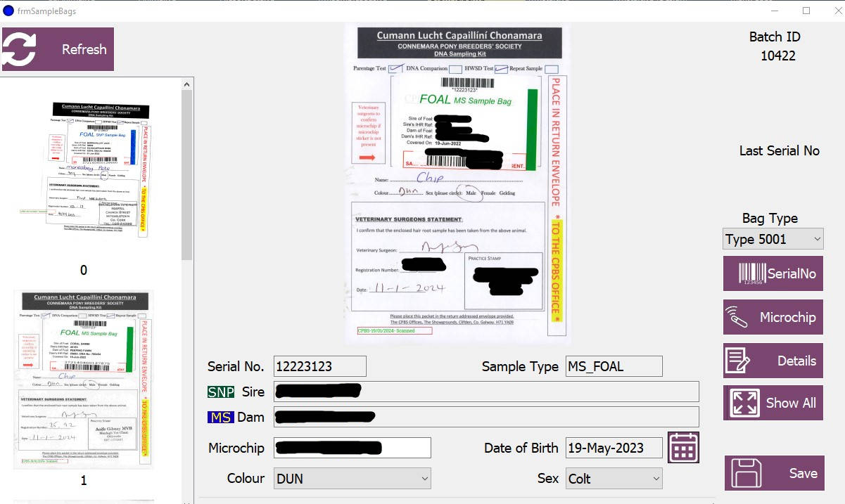845x504 pixels.
Task: Open the Colour dropdown showing DUN
Action: coord(352,479)
